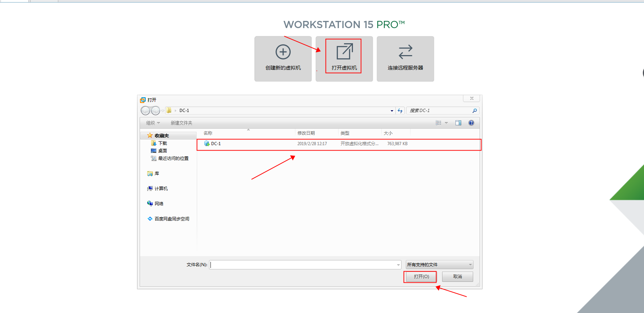Open help with the question mark icon

(x=471, y=123)
